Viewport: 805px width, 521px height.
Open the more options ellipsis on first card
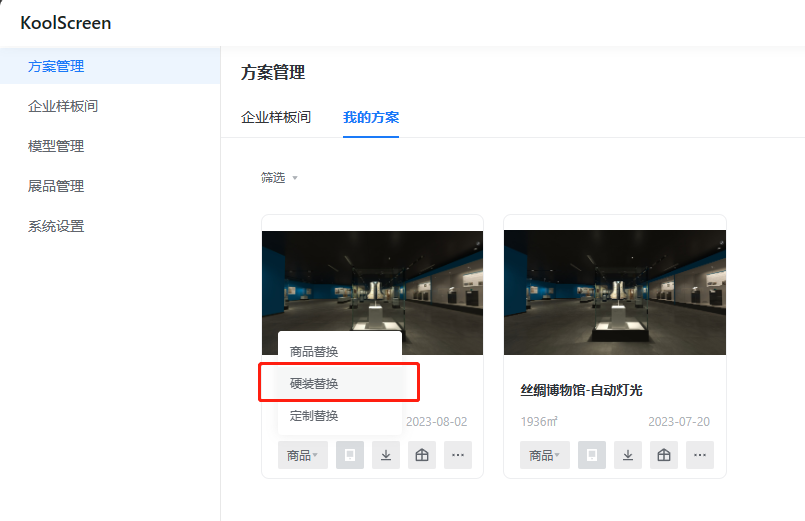coord(458,455)
